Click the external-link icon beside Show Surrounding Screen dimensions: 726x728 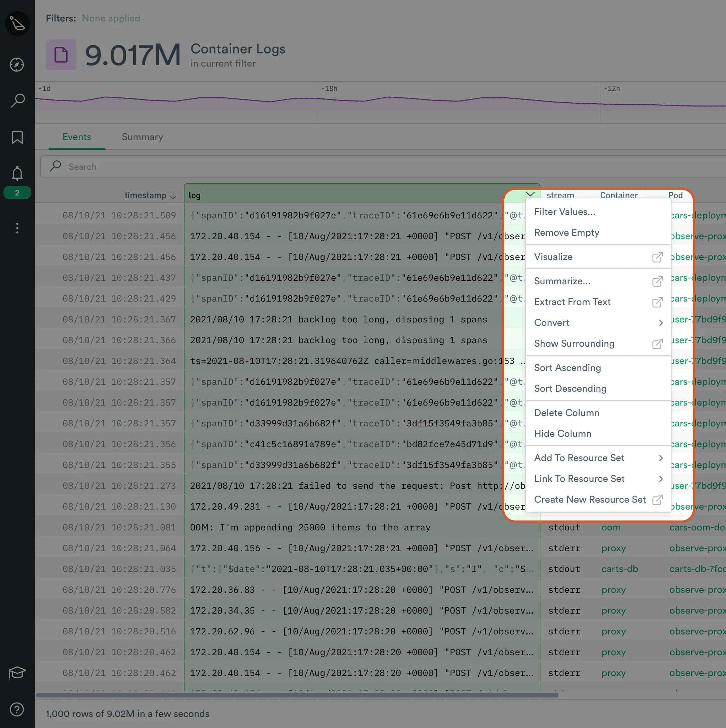tap(657, 344)
